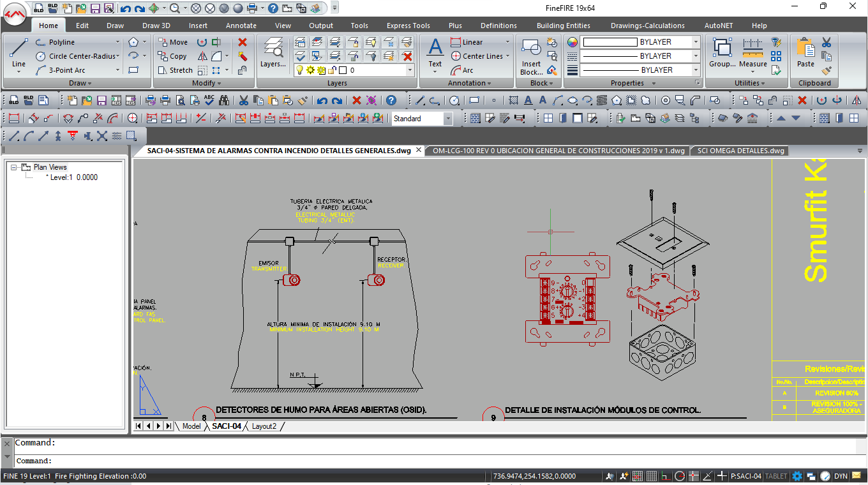Click the Group icon in Utilities
This screenshot has height=485, width=868.
point(722,51)
